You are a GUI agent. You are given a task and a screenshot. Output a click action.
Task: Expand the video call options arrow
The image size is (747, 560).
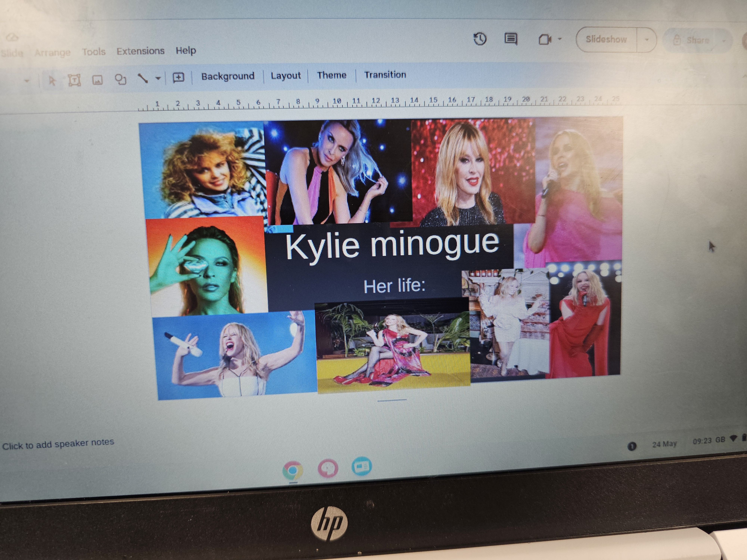560,39
